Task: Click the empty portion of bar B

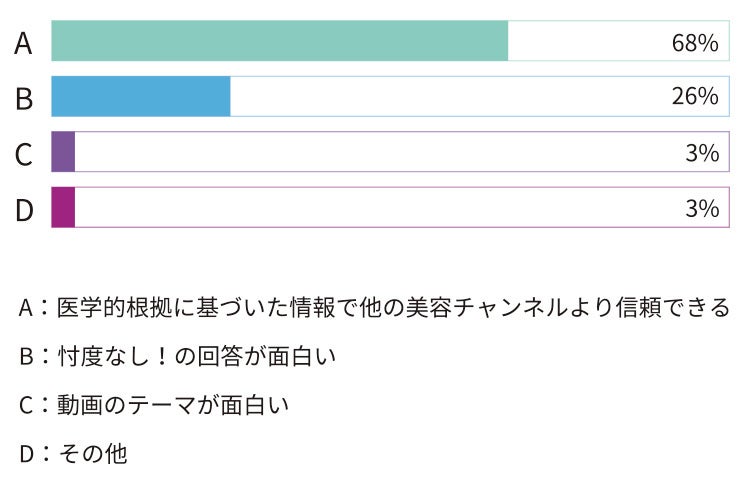Action: [480, 96]
